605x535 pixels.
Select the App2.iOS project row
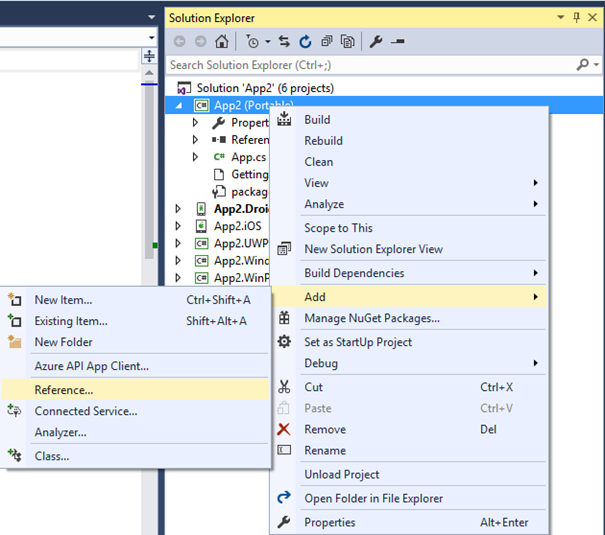237,226
